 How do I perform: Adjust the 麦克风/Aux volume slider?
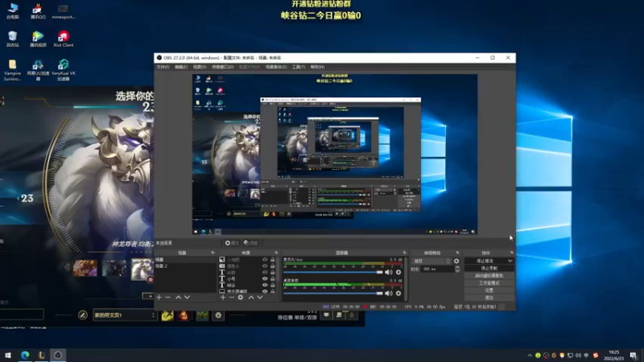pos(332,272)
